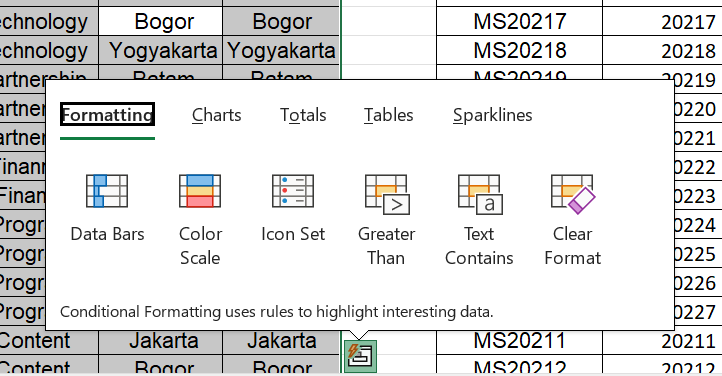Click the cell with value 20211
This screenshot has width=722, height=376.
click(662, 341)
